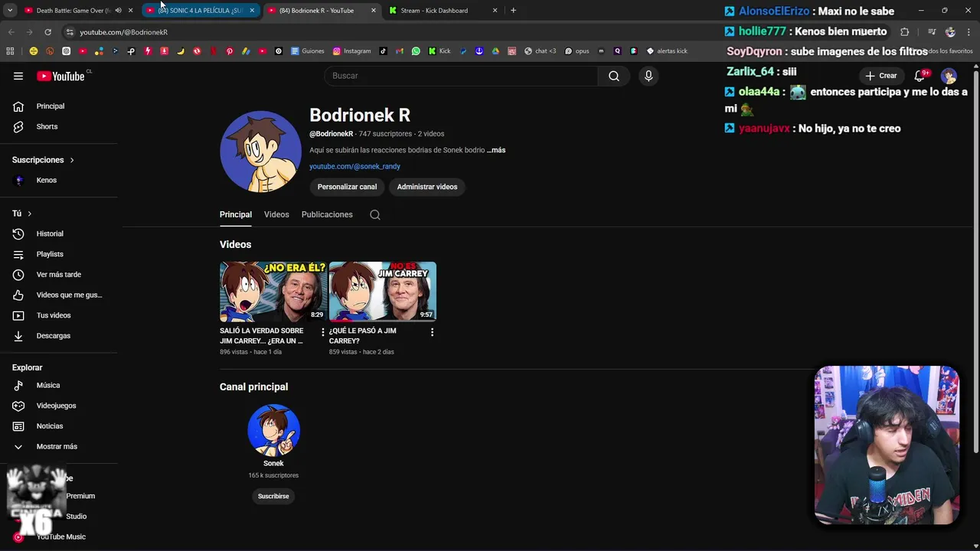Open the Gmail bookmark icon

click(x=400, y=51)
